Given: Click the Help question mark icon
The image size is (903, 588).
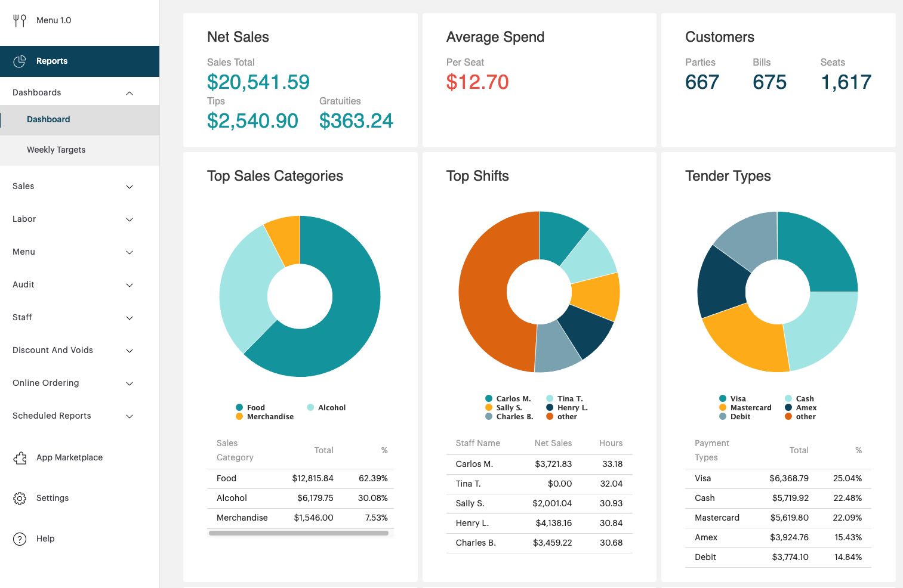Looking at the screenshot, I should pos(20,539).
